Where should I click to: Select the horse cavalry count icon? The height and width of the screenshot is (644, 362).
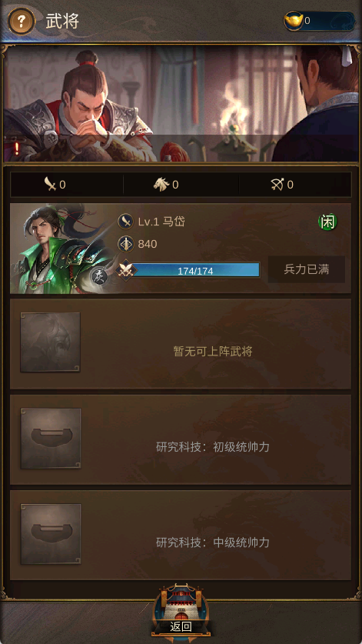coord(161,185)
